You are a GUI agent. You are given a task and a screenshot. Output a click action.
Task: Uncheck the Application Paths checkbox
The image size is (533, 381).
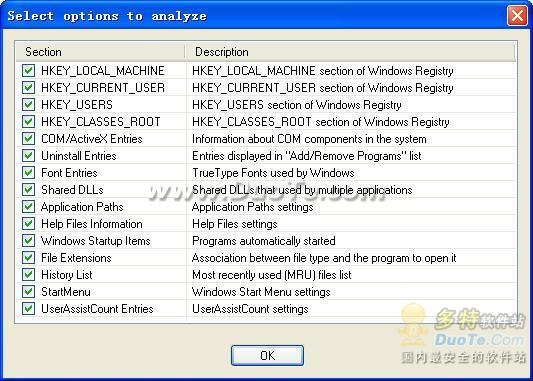[29, 207]
